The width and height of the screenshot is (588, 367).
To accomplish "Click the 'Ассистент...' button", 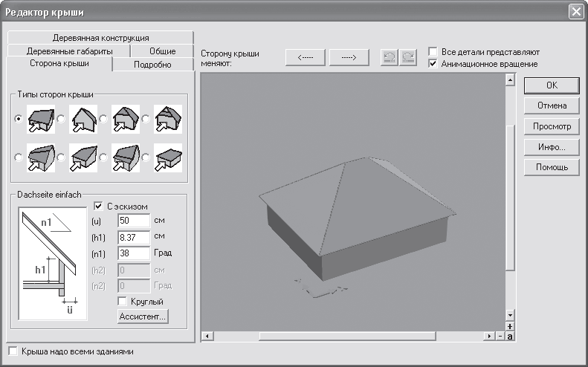I will coord(143,316).
